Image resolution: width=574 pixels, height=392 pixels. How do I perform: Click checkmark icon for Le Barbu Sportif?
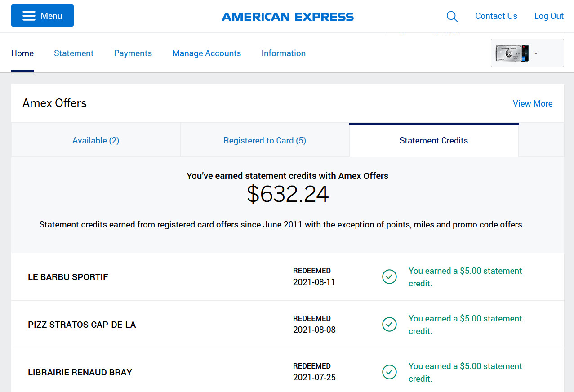pyautogui.click(x=389, y=277)
